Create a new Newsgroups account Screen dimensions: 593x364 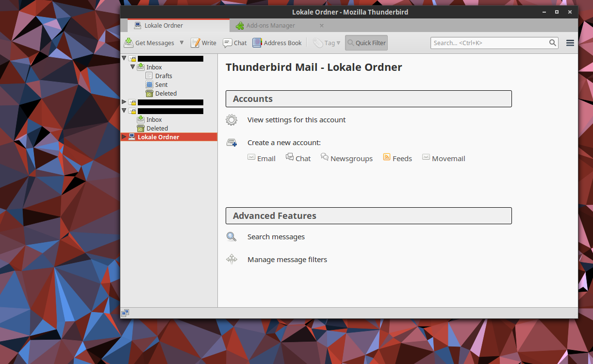point(346,158)
